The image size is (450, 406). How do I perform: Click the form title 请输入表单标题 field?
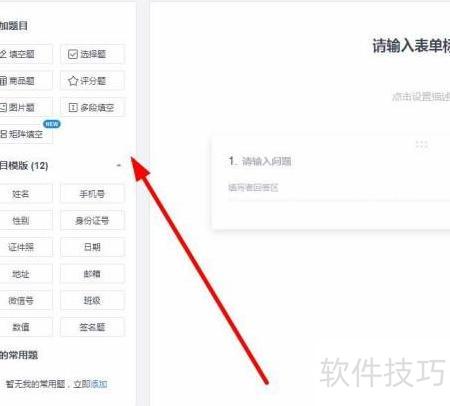[x=411, y=46]
